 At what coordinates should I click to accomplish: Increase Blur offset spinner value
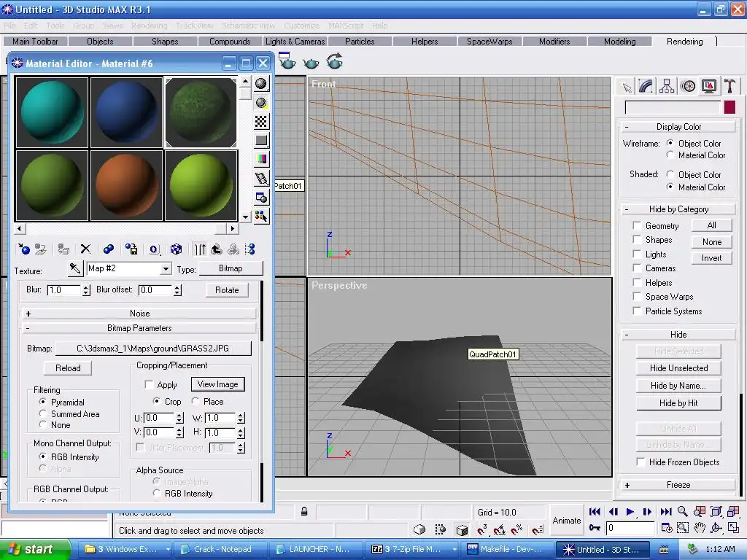click(x=177, y=287)
